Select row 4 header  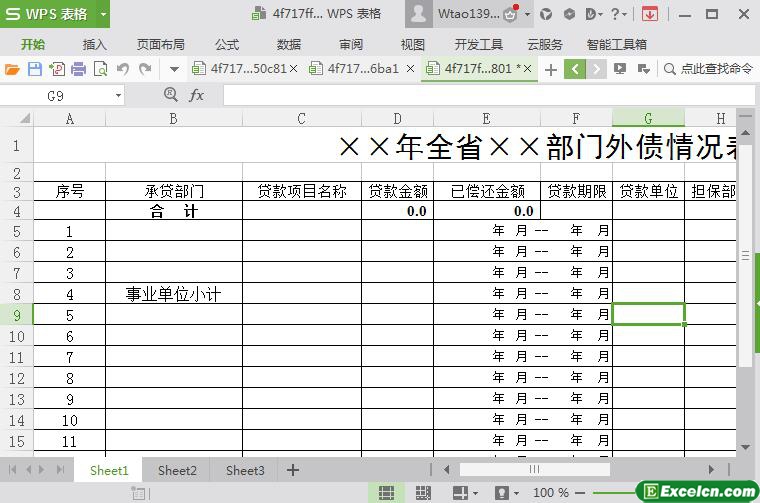point(16,211)
